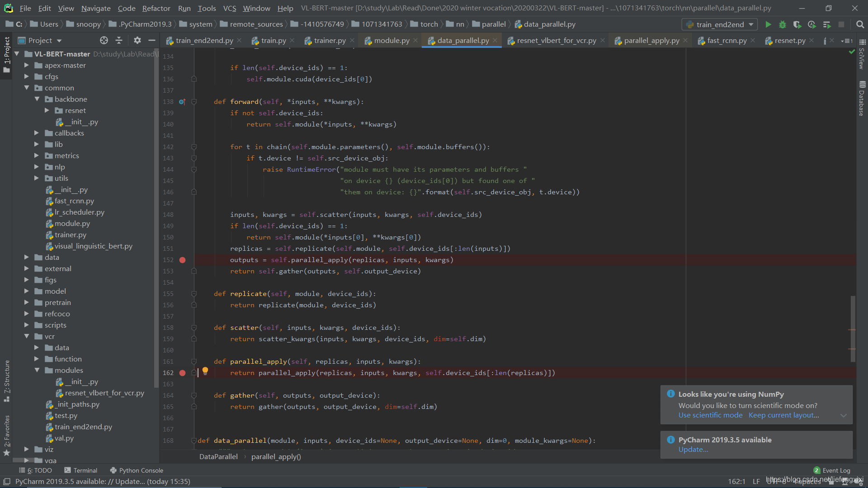The height and width of the screenshot is (488, 868).
Task: Run the train_end2end configuration
Action: pos(768,24)
